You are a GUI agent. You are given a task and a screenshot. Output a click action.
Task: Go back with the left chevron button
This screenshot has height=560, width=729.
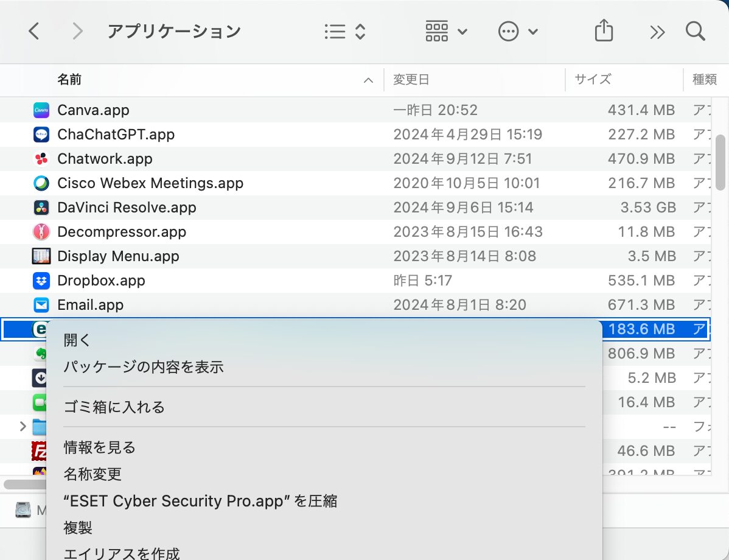click(33, 31)
